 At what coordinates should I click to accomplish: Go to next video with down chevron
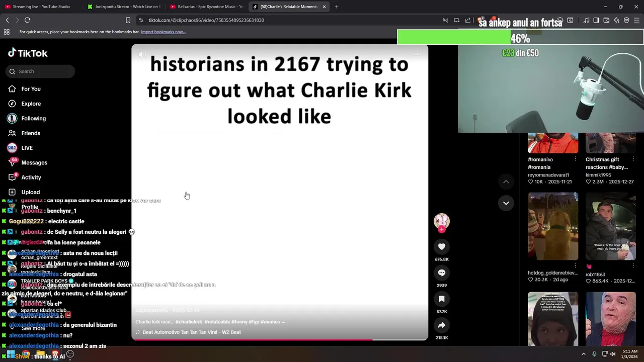(506, 203)
